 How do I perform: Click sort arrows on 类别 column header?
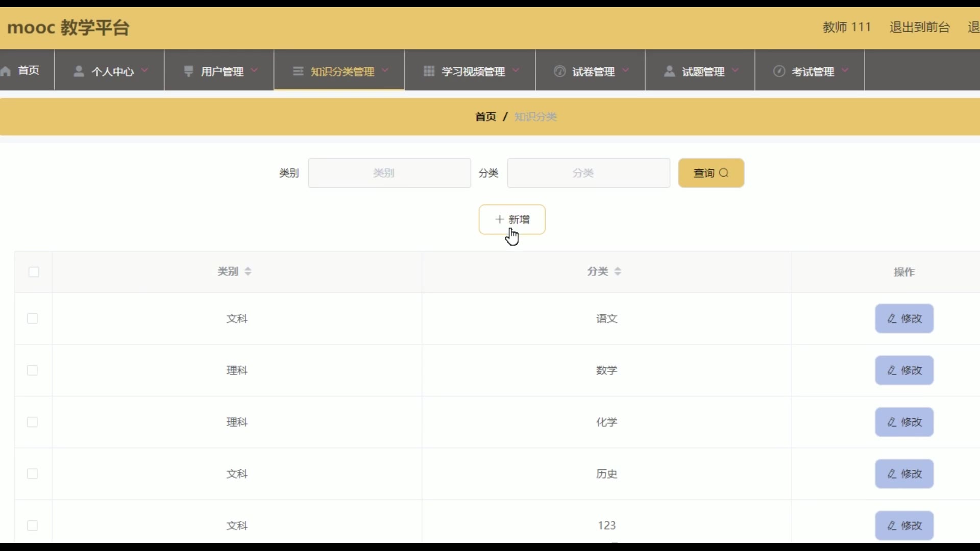click(x=248, y=271)
